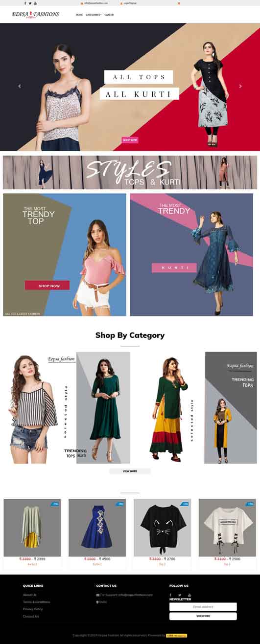Open the Career menu item
The image size is (260, 644).
[x=109, y=15]
